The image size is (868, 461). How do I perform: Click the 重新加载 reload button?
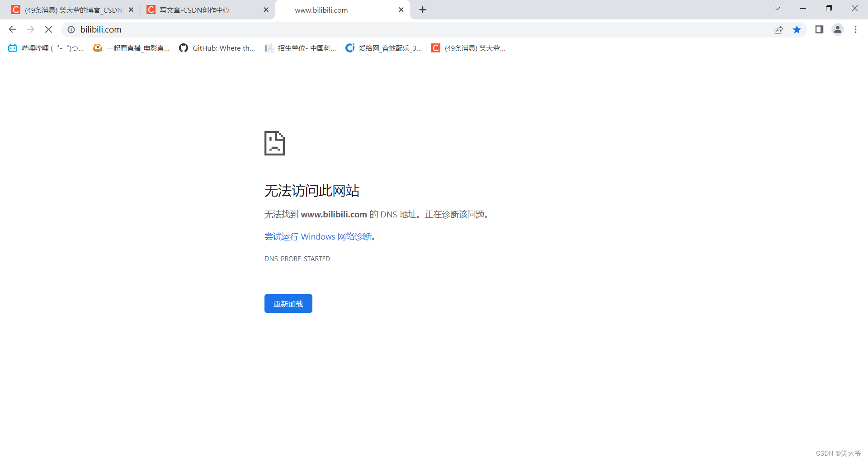[288, 304]
